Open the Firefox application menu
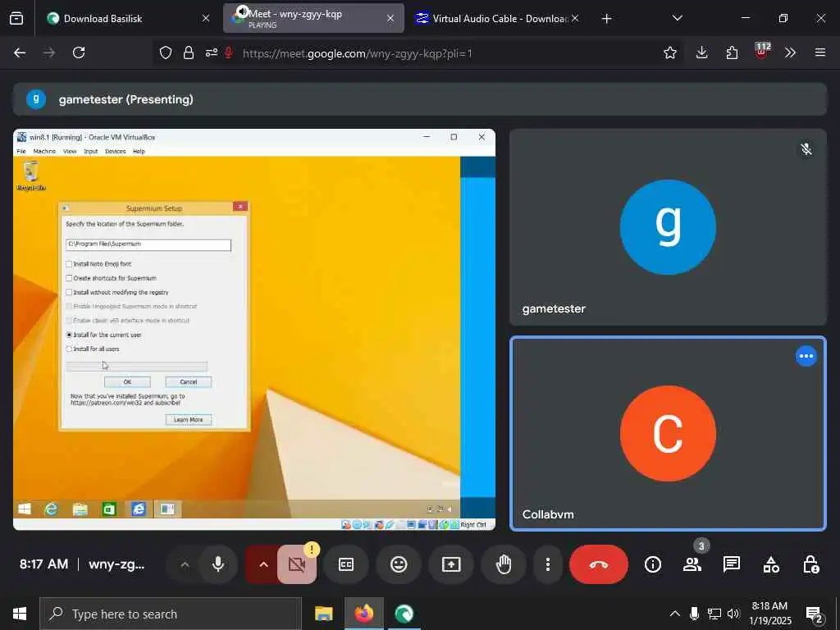 coord(820,52)
